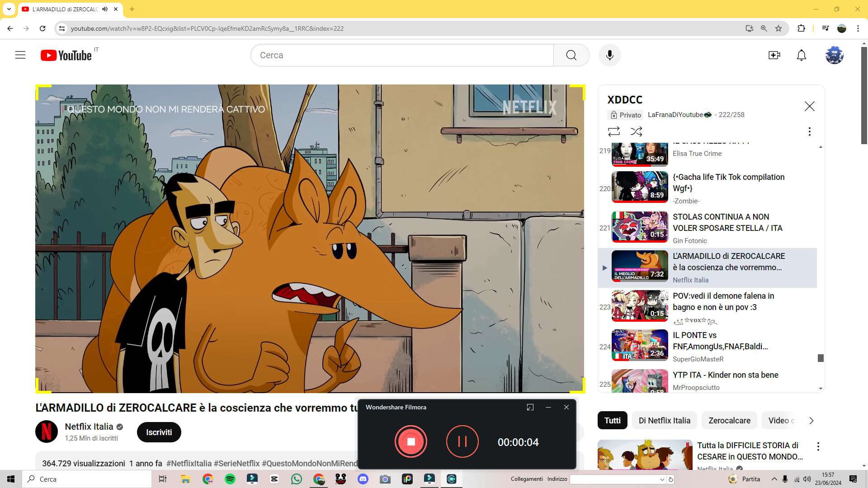Screen dimensions: 868x488
Task: Open Chrome media controls icon
Action: [826, 28]
